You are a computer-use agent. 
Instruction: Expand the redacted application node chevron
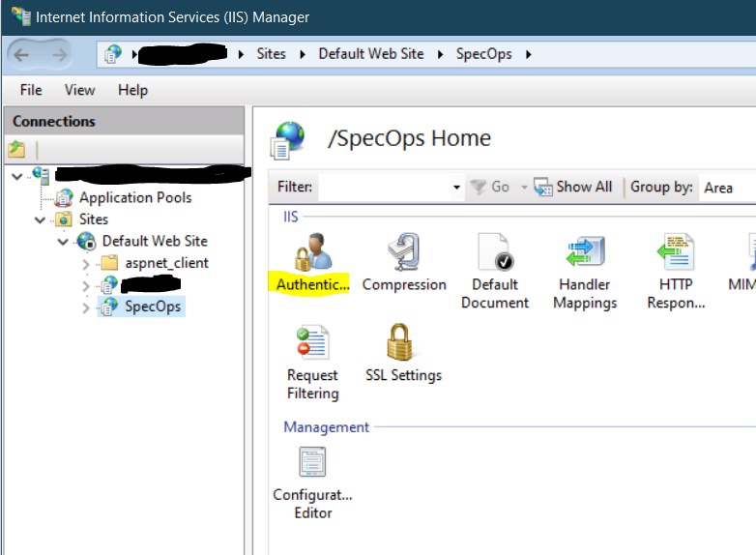point(86,286)
